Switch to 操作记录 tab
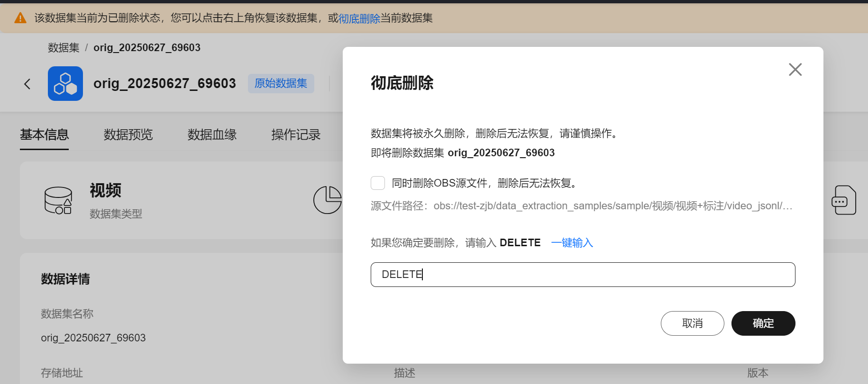The image size is (868, 384). click(296, 134)
